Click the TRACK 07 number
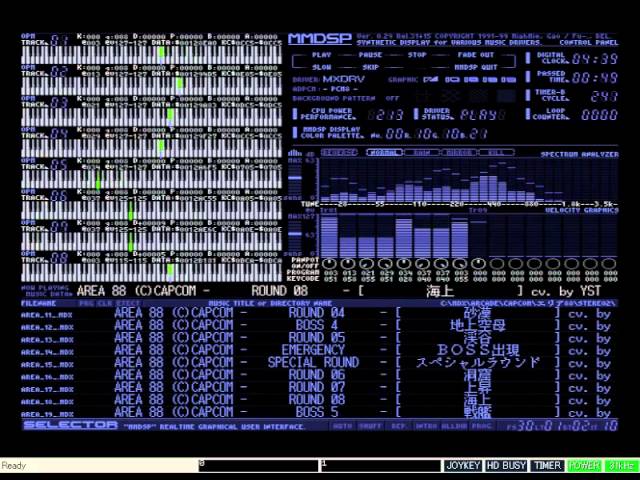The image size is (640, 480). point(59,227)
